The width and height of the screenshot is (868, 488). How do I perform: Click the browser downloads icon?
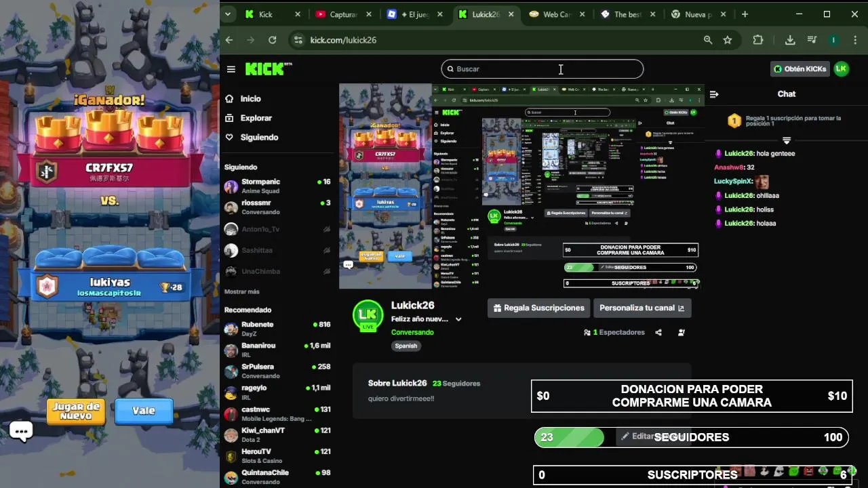coord(790,40)
